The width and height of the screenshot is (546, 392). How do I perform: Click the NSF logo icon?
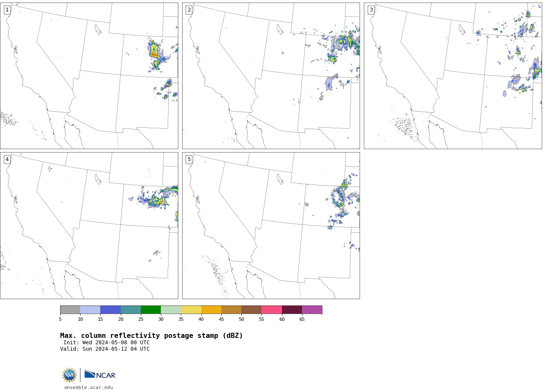70,375
